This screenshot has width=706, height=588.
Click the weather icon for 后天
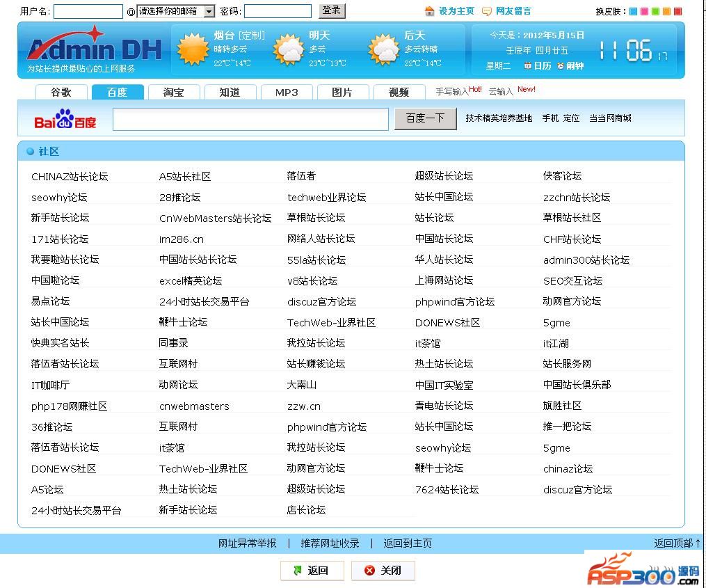coord(384,49)
